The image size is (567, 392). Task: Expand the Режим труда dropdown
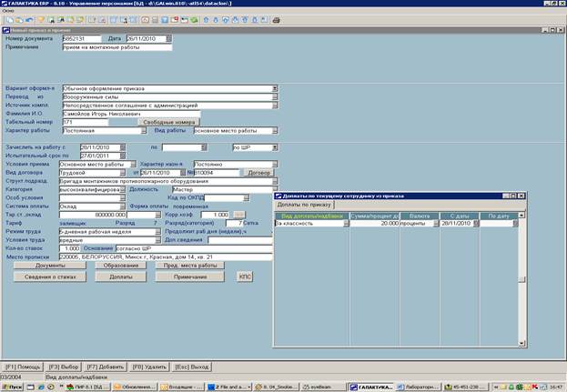tap(157, 231)
